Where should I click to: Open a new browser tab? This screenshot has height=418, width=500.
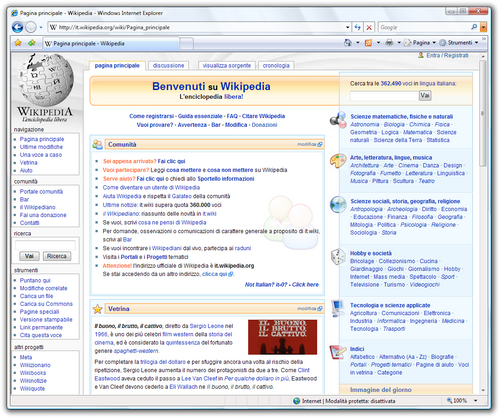coord(187,43)
